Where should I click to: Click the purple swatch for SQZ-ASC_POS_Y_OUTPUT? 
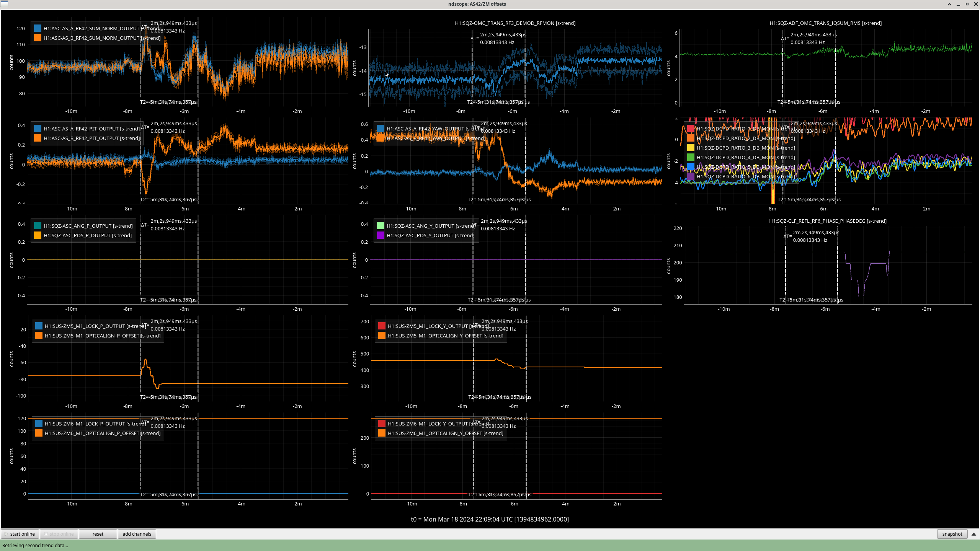381,235
